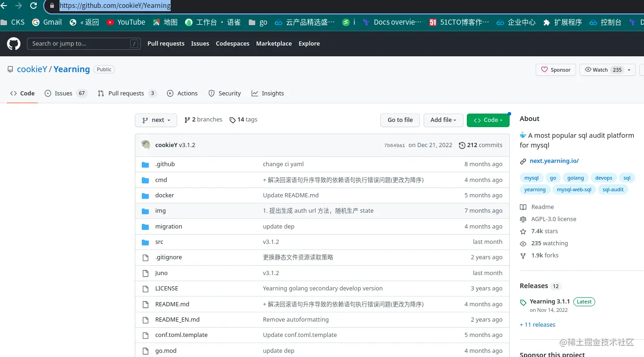Open the 扩展程序 extensions bookmark
644x357 pixels.
[x=562, y=22]
